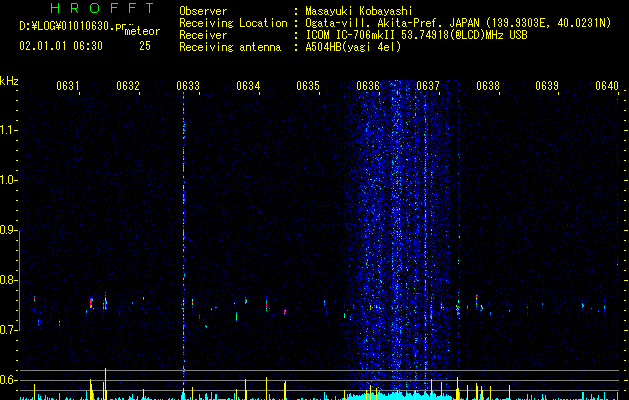Click the date stamp 02.01.01 06:30
This screenshot has width=629, height=400.
coord(61,46)
